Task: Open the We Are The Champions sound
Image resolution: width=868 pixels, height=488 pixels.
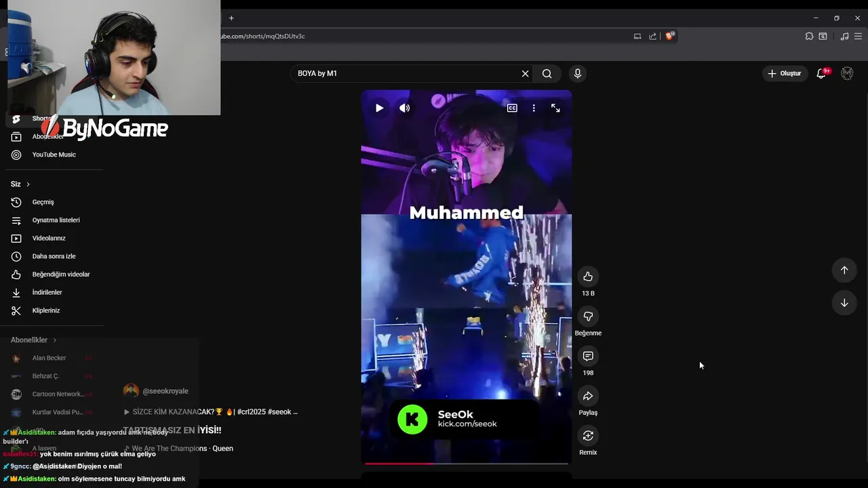Action: 178,448
